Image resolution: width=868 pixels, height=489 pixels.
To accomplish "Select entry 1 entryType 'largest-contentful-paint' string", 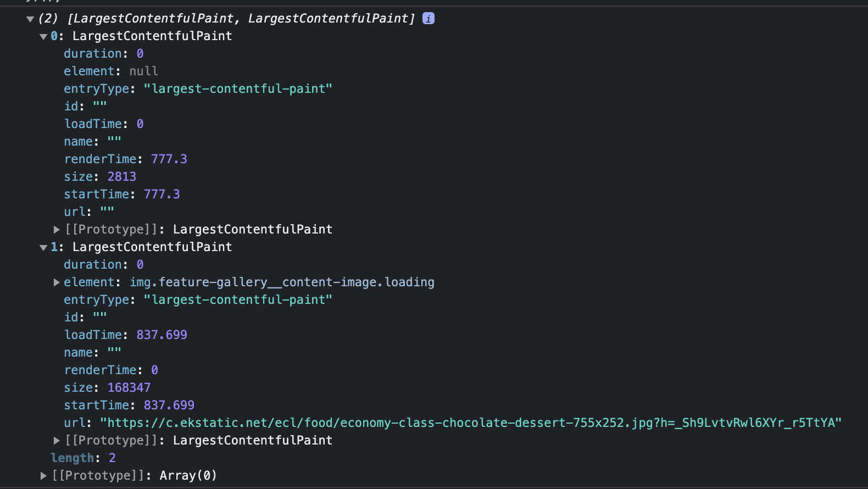I will (238, 299).
